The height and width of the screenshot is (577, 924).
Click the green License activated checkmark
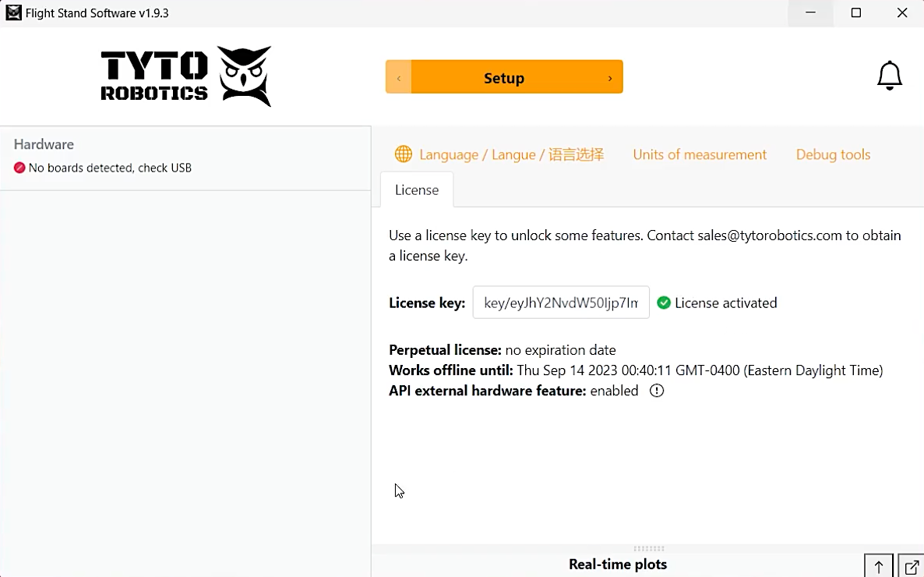(x=664, y=303)
